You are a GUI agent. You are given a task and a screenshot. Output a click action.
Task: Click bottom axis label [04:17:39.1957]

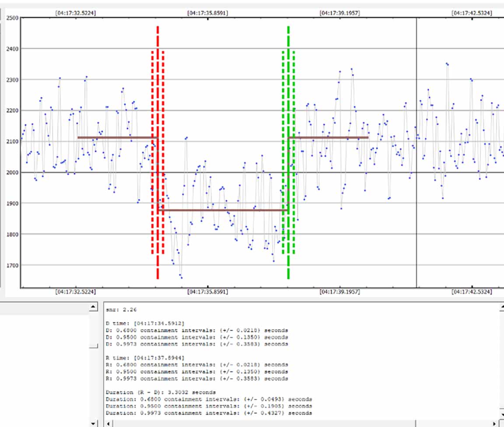[x=340, y=292]
